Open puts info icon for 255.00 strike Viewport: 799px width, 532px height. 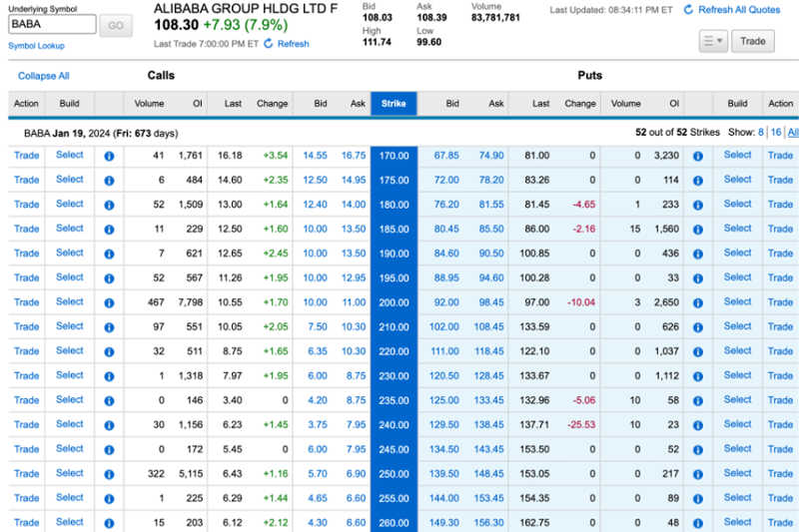pos(698,498)
